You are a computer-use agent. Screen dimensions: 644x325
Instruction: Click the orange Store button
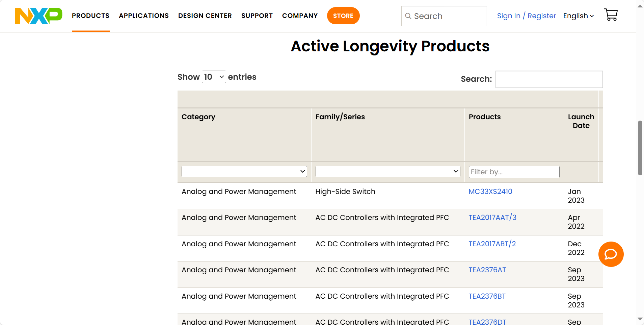(343, 16)
